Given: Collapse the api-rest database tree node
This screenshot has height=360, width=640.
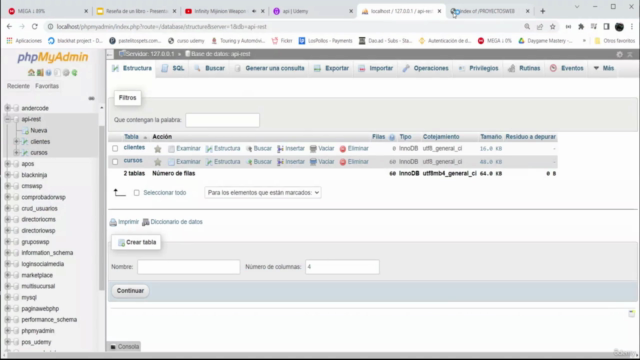Looking at the screenshot, I should click(7, 119).
